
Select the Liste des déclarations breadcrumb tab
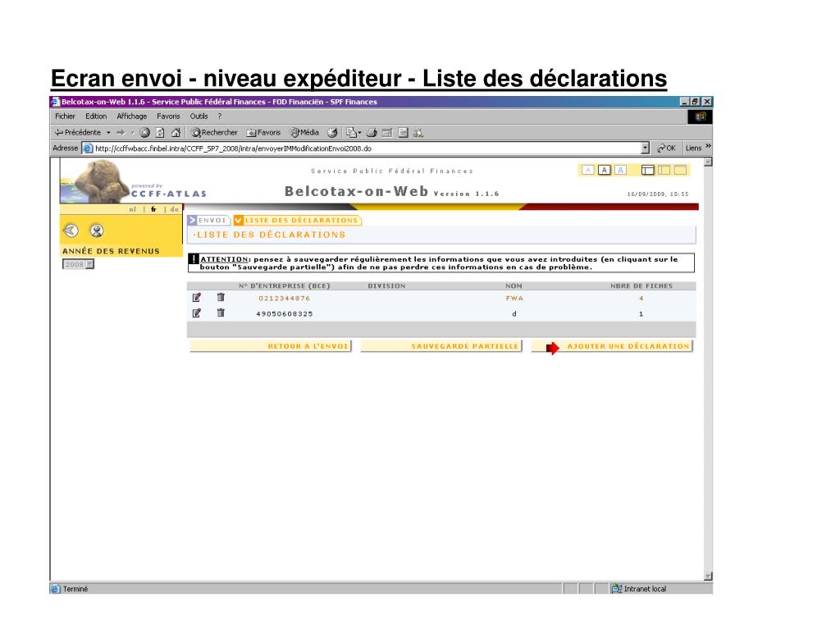(297, 220)
